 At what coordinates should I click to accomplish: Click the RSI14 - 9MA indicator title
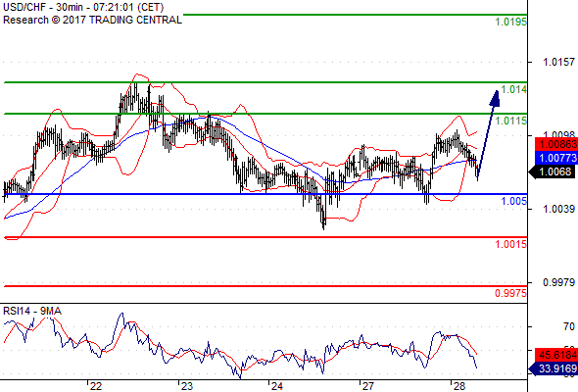pyautogui.click(x=32, y=312)
